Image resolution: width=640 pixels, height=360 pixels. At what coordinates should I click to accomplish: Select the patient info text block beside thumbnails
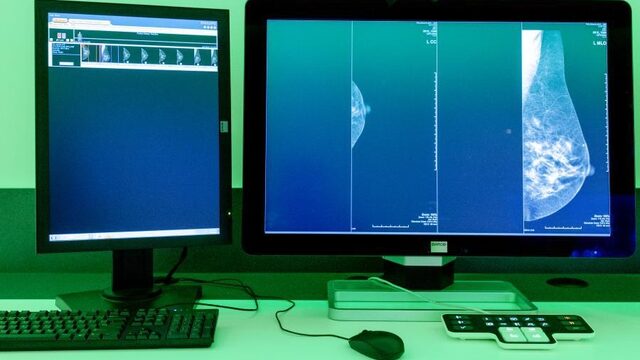(64, 49)
